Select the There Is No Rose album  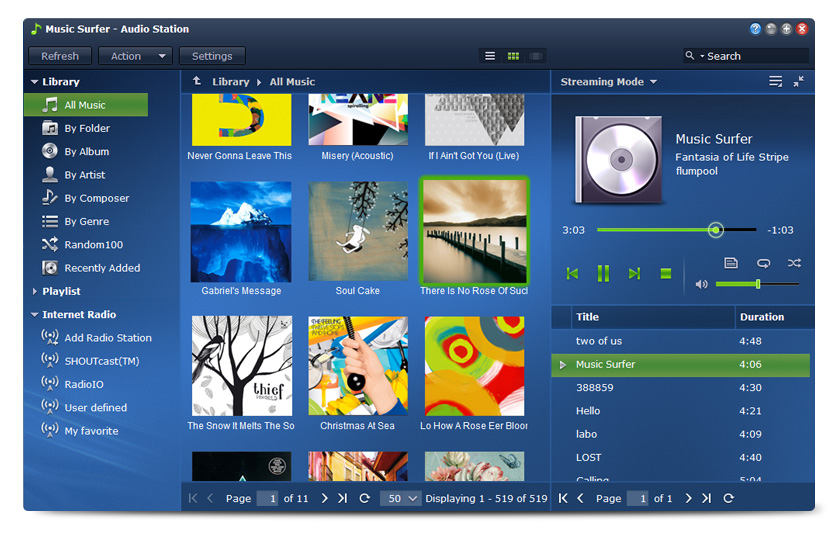point(474,232)
